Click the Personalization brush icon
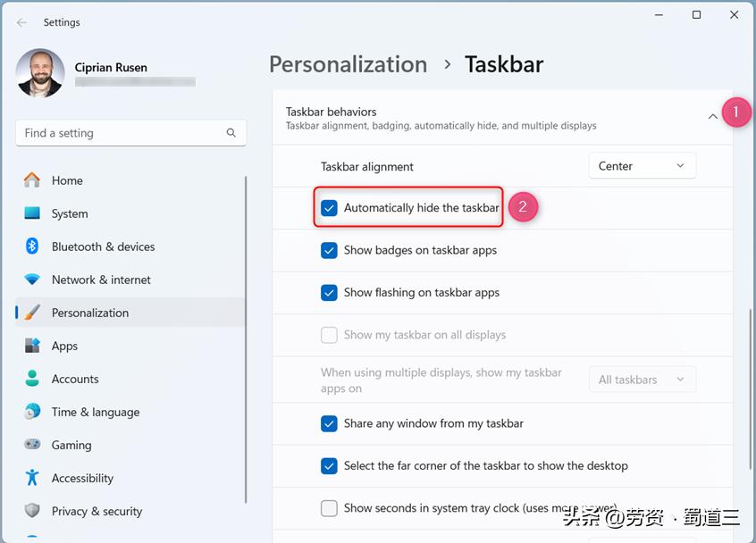Screen dimensions: 756x543 (x=32, y=313)
